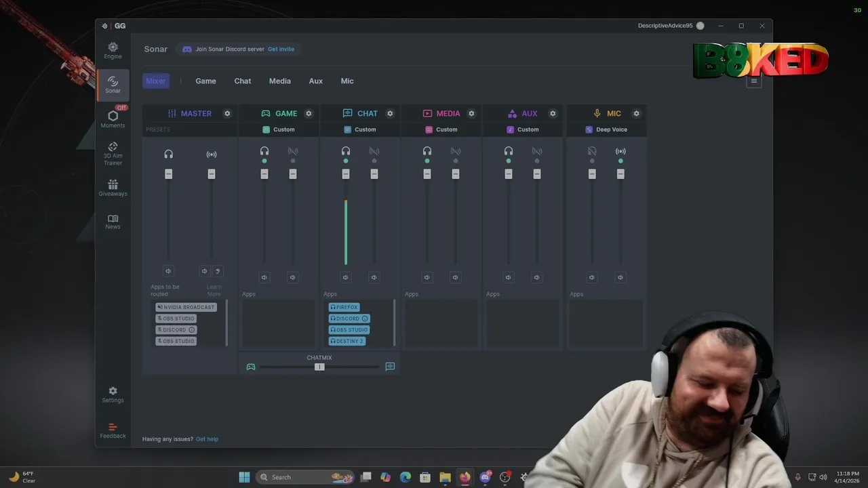Mute the MASTER headphone output
This screenshot has height=488, width=868.
coord(168,271)
